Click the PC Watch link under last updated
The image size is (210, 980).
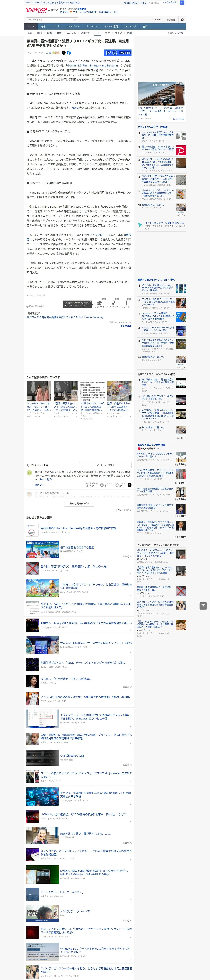[x=126, y=326]
